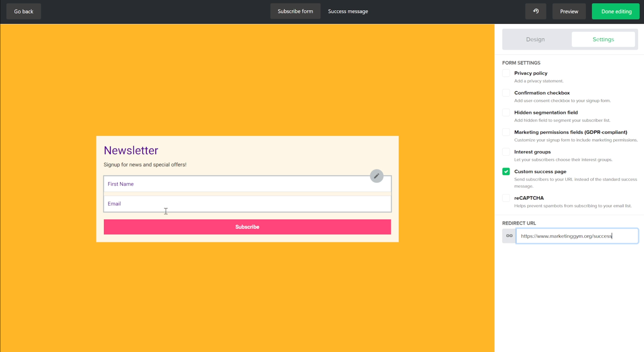Screen dimensions: 644x352
Task: Switch to the Design tab
Action: coord(535,39)
